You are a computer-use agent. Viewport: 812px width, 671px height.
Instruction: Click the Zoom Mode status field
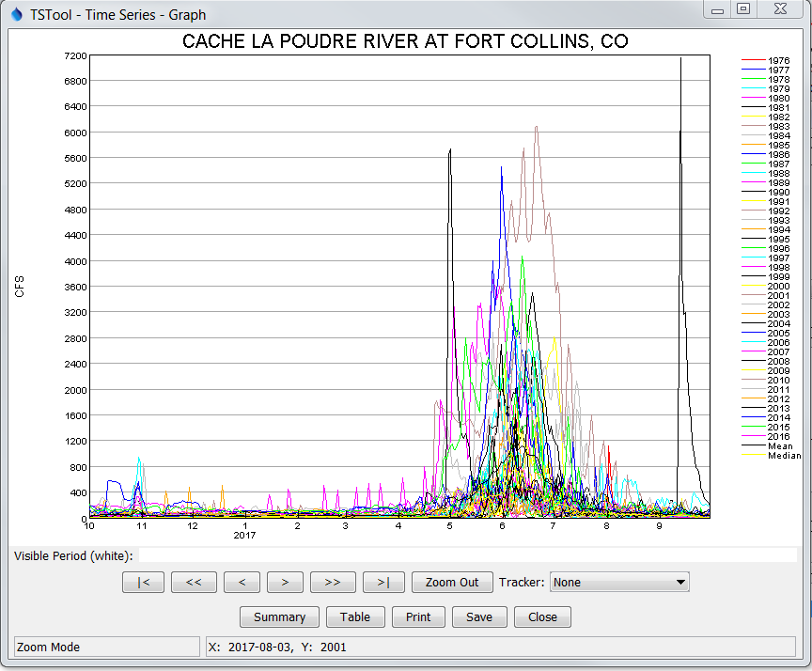pos(105,647)
